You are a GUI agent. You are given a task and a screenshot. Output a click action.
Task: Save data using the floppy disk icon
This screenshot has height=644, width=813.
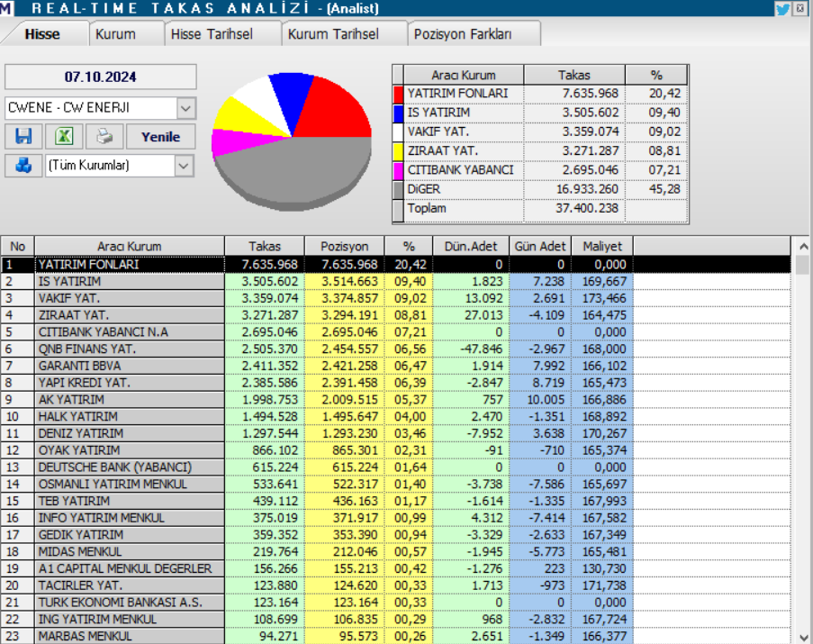click(23, 135)
